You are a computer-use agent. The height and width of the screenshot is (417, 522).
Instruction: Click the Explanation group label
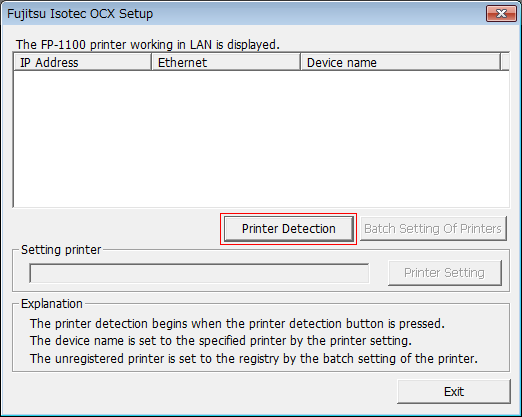click(x=52, y=304)
